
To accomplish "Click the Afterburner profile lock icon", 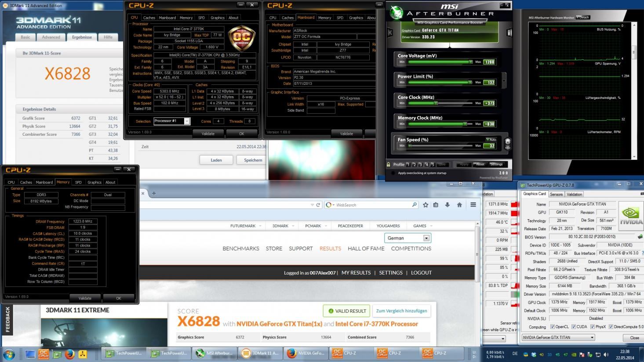I will 389,164.
